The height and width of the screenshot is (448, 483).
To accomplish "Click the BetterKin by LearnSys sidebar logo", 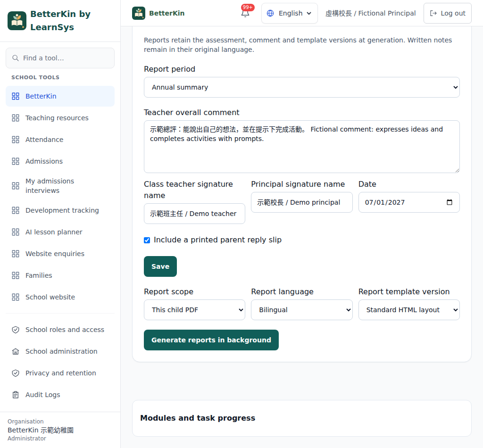I will pyautogui.click(x=17, y=21).
